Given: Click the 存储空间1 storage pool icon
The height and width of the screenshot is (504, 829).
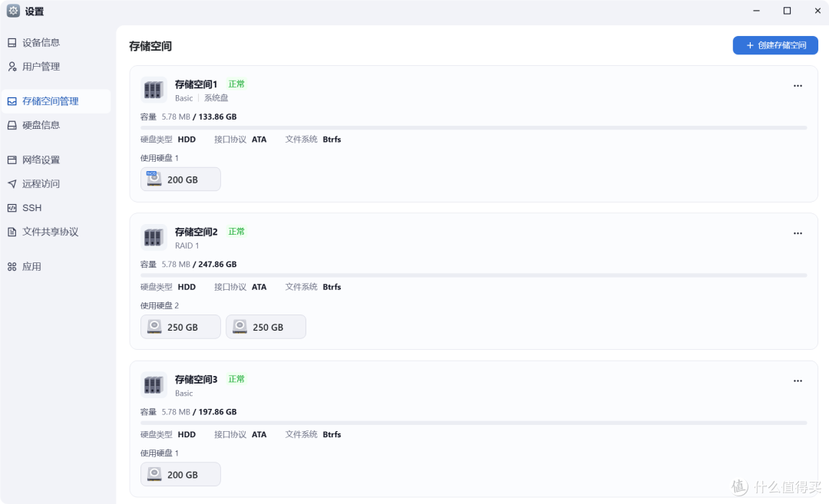Looking at the screenshot, I should coord(154,90).
